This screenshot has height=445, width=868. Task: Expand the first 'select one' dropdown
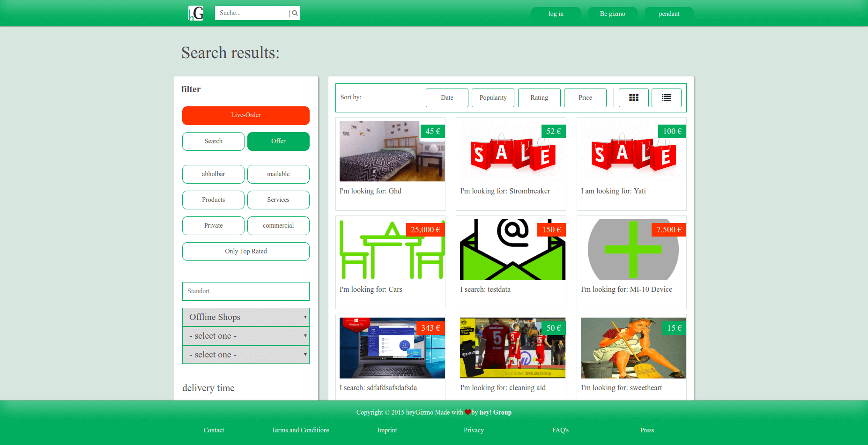point(245,336)
